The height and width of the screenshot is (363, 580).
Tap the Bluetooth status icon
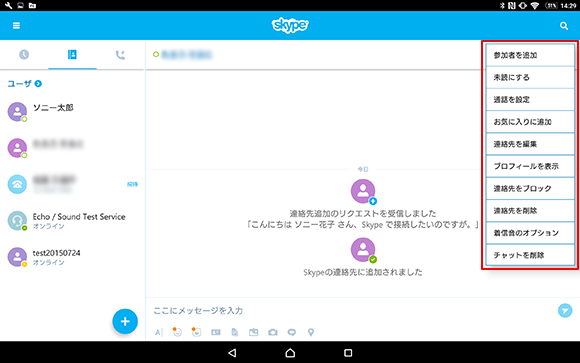pos(502,6)
